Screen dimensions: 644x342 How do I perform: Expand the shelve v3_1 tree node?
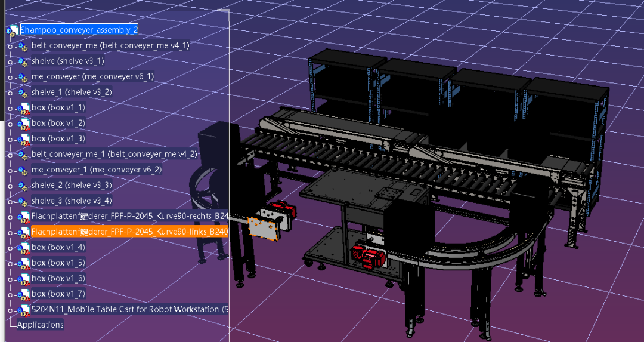(x=10, y=62)
